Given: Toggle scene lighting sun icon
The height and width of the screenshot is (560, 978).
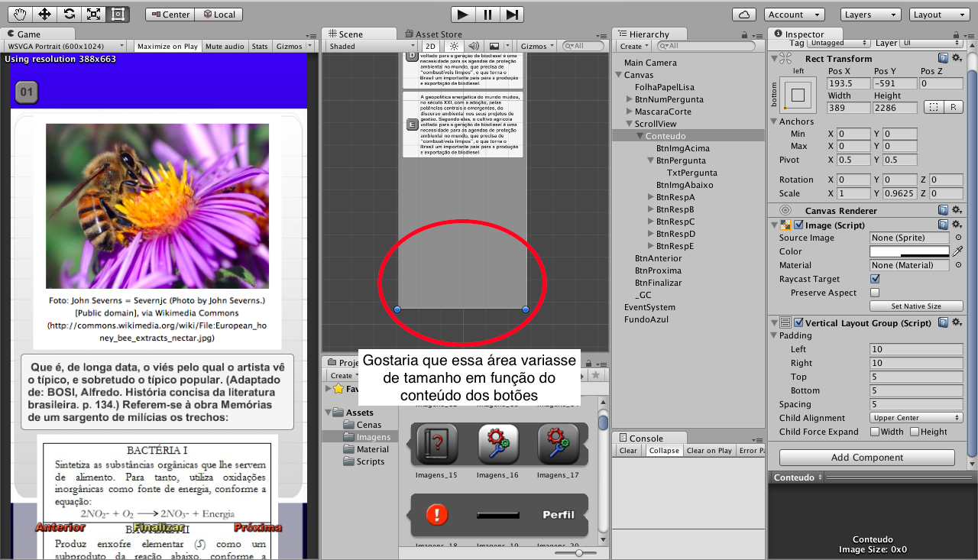Looking at the screenshot, I should tap(453, 47).
